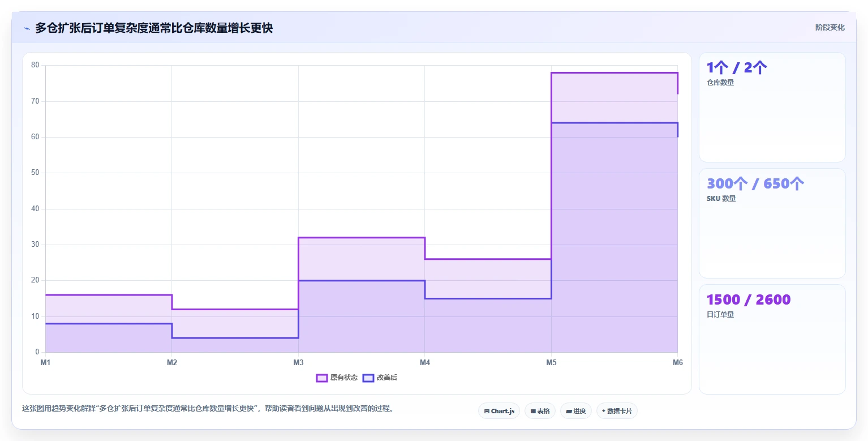Select the 仓库数量 card showing 1个 / 2个
The height and width of the screenshot is (441, 868).
[x=772, y=107]
